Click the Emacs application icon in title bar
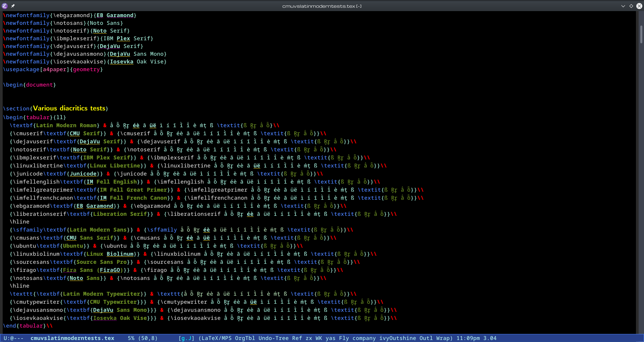Image resolution: width=644 pixels, height=342 pixels. click(x=5, y=6)
